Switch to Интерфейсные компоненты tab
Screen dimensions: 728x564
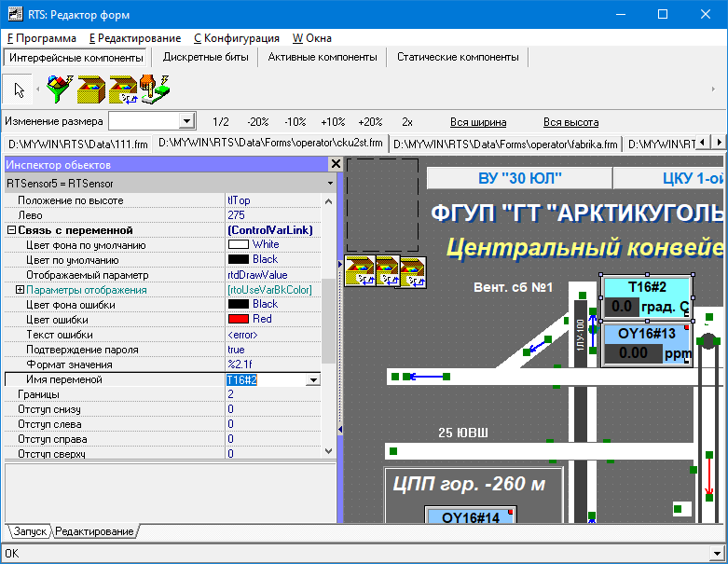coord(76,58)
